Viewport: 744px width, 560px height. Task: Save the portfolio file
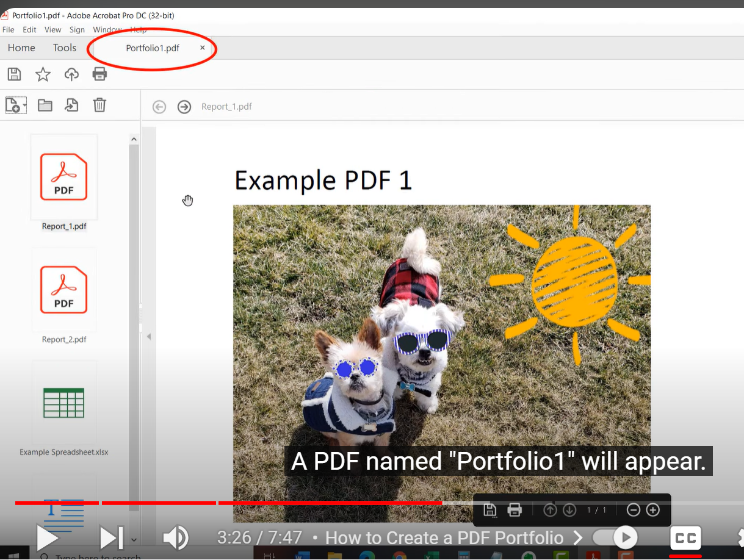pyautogui.click(x=13, y=74)
